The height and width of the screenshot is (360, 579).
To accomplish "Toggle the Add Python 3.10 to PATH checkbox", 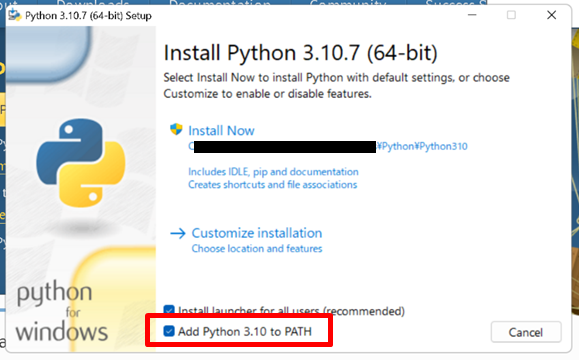I will [169, 331].
